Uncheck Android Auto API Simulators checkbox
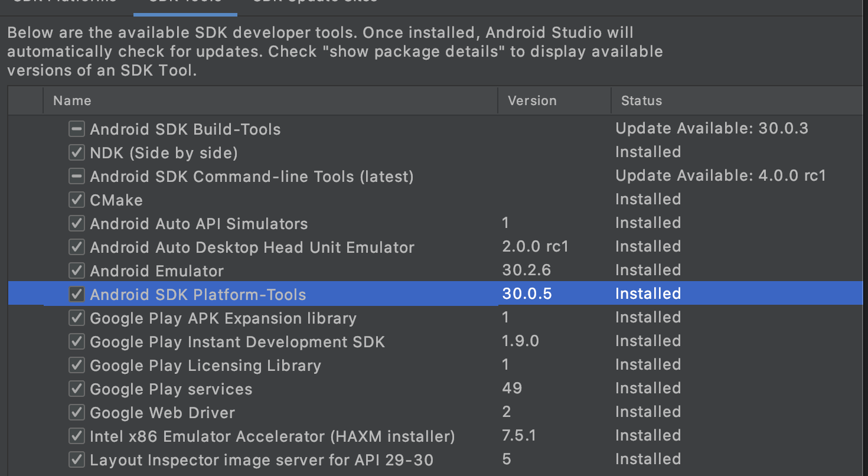Screen dimensions: 868x476 (76, 223)
